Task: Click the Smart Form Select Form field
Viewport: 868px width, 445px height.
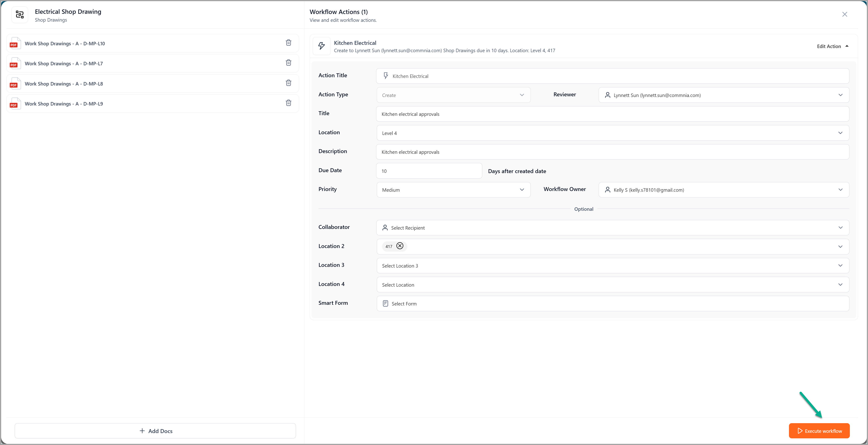Action: [613, 304]
